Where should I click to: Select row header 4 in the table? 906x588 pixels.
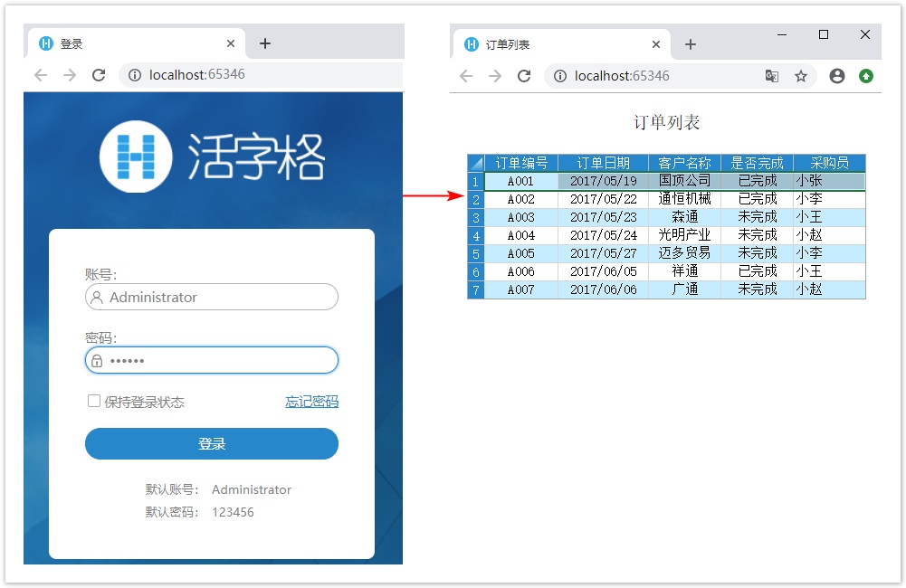tap(475, 236)
